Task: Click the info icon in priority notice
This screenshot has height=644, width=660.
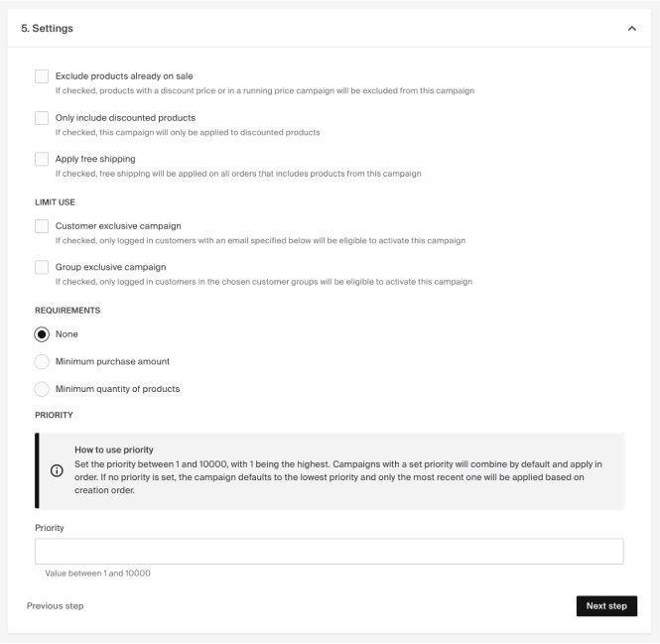Action: coord(57,470)
